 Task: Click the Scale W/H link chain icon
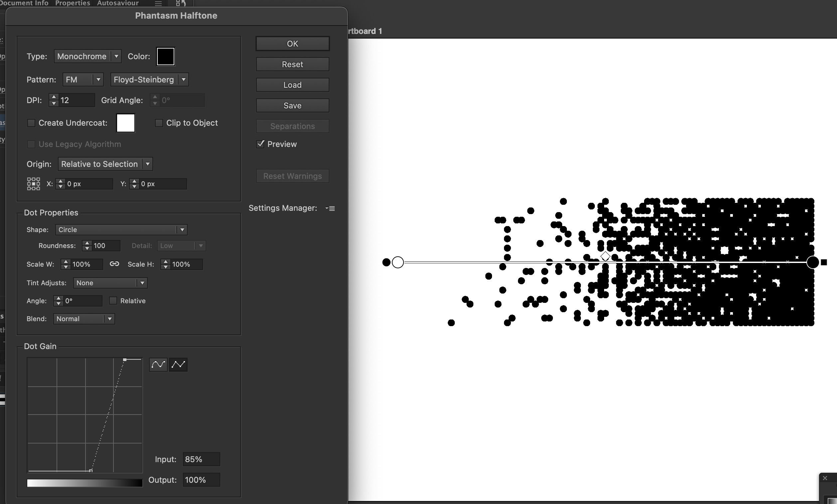pyautogui.click(x=114, y=264)
